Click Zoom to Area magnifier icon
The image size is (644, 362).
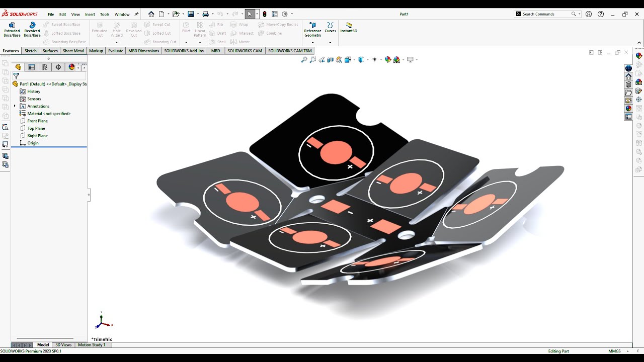point(313,60)
